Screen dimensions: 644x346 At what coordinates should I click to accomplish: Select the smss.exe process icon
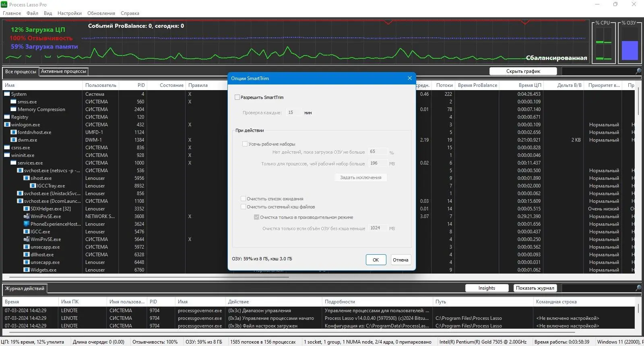tap(13, 102)
